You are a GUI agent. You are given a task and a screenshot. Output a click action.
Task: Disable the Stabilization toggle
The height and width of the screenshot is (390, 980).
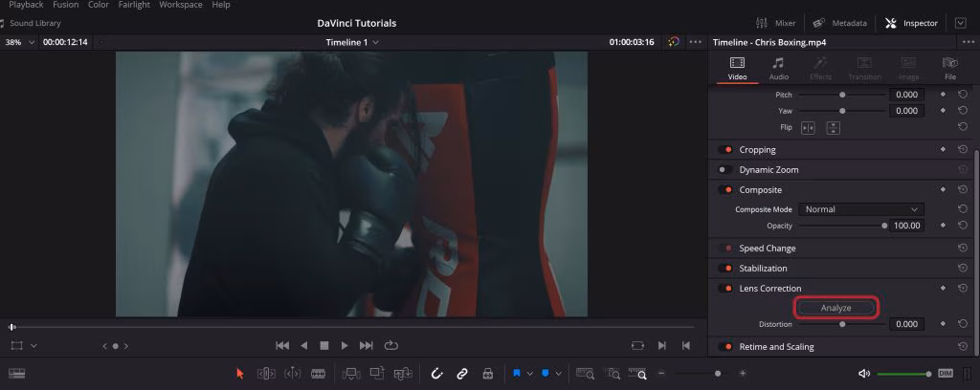pos(725,269)
